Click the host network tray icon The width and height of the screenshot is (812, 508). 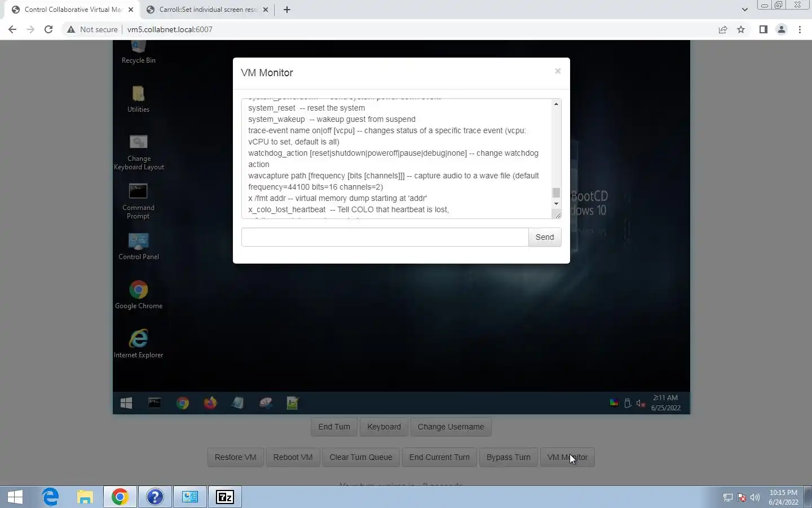[728, 497]
